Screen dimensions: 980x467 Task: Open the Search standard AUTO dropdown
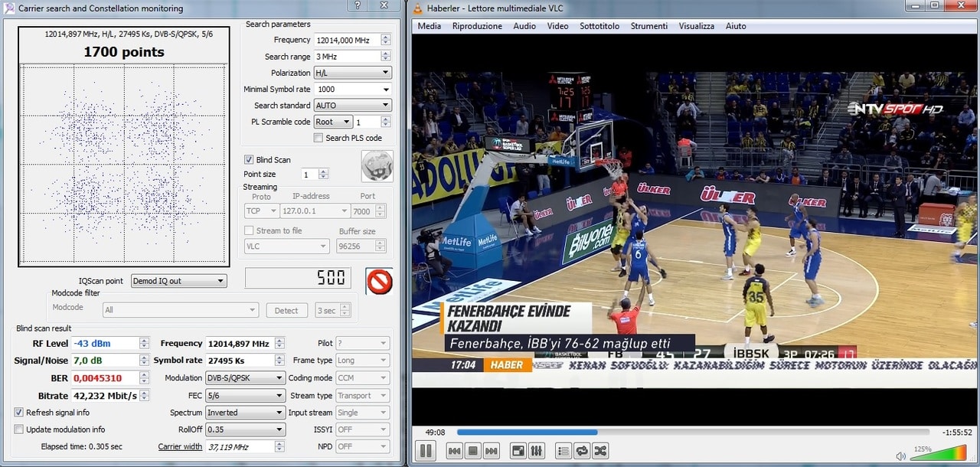352,106
